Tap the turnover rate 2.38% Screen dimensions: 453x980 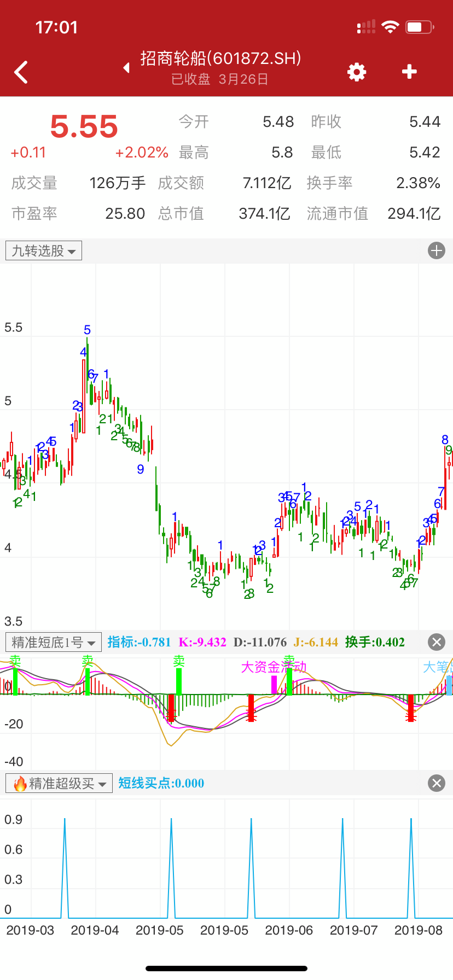click(419, 183)
